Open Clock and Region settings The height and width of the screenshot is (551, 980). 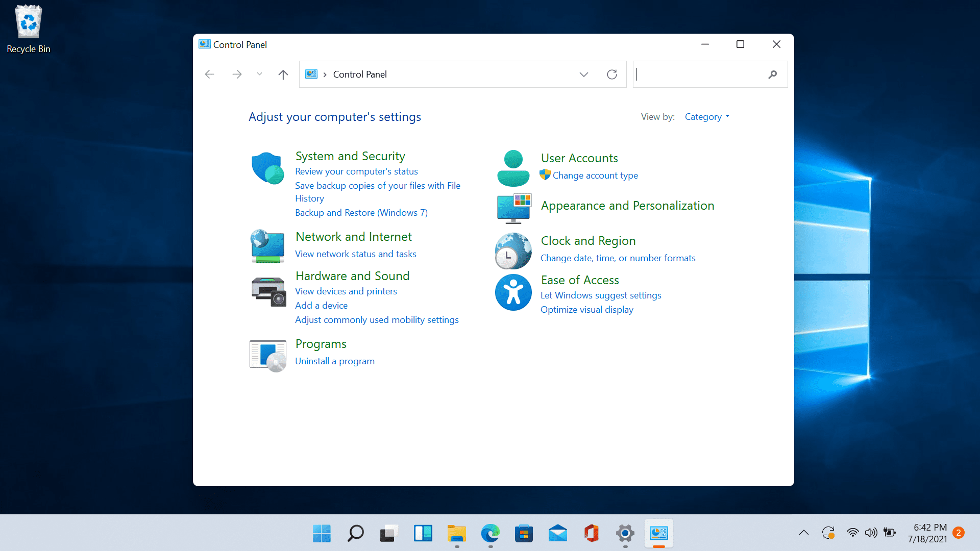click(x=587, y=240)
